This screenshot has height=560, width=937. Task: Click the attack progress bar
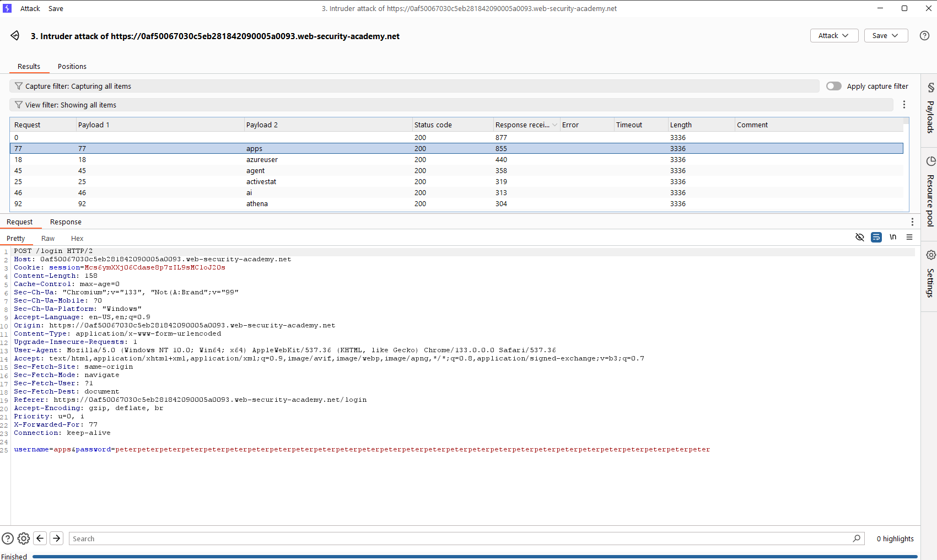point(475,557)
